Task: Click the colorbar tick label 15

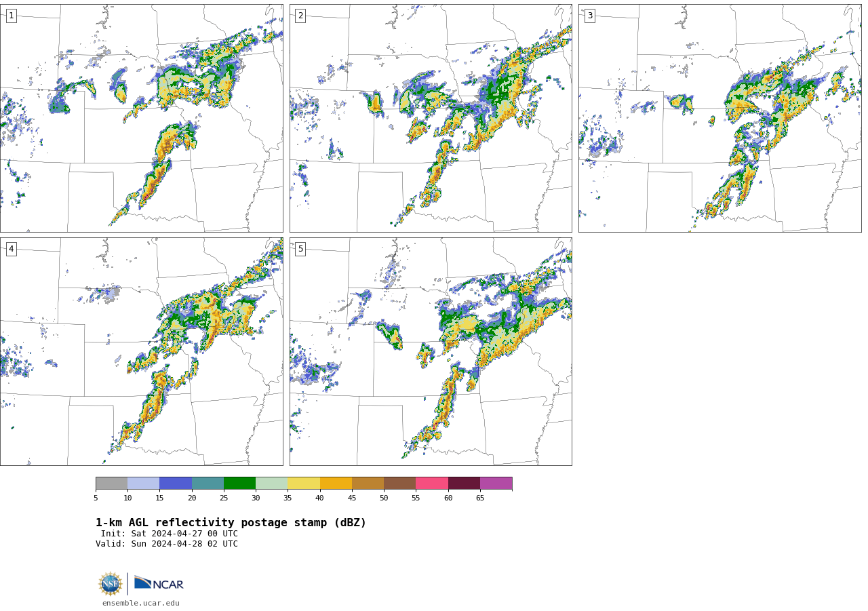Action: [x=159, y=498]
